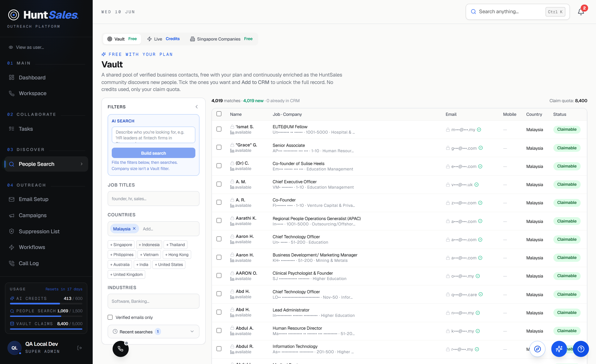
Task: Select the checkbox for "Grace" G.
Action: (219, 147)
